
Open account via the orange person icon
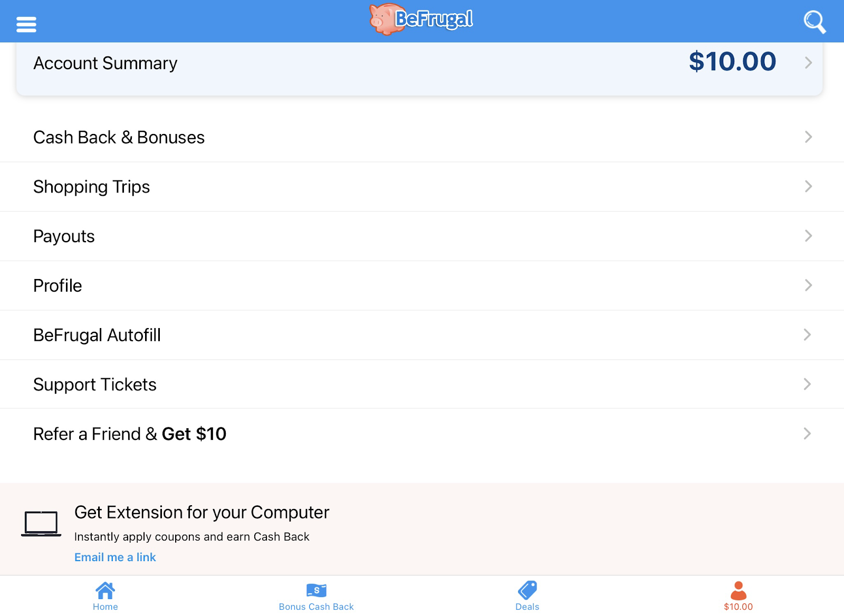tap(740, 590)
